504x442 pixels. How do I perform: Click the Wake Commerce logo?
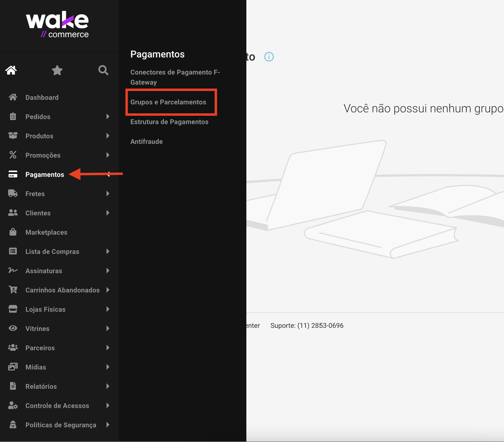57,25
